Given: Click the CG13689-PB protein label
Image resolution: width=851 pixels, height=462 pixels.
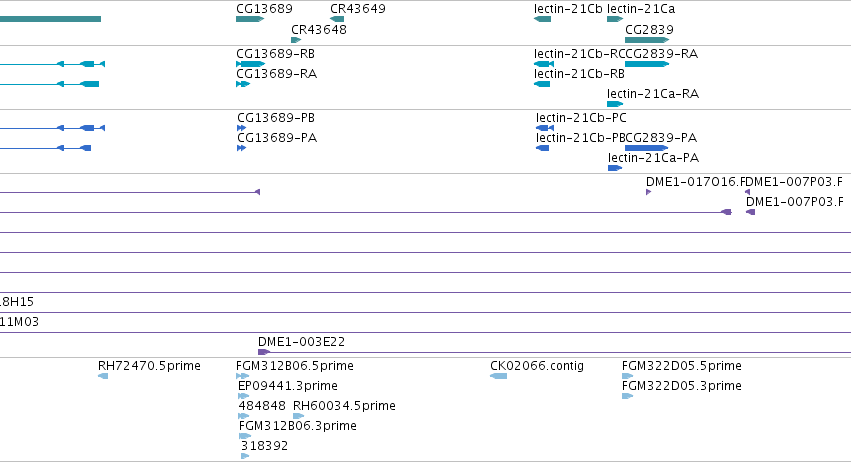Looking at the screenshot, I should 276,118.
